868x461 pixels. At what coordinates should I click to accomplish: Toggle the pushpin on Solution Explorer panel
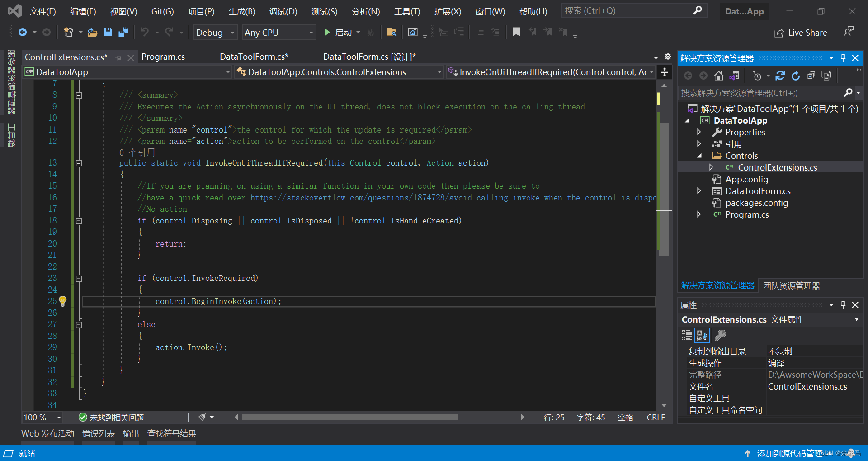(x=843, y=58)
